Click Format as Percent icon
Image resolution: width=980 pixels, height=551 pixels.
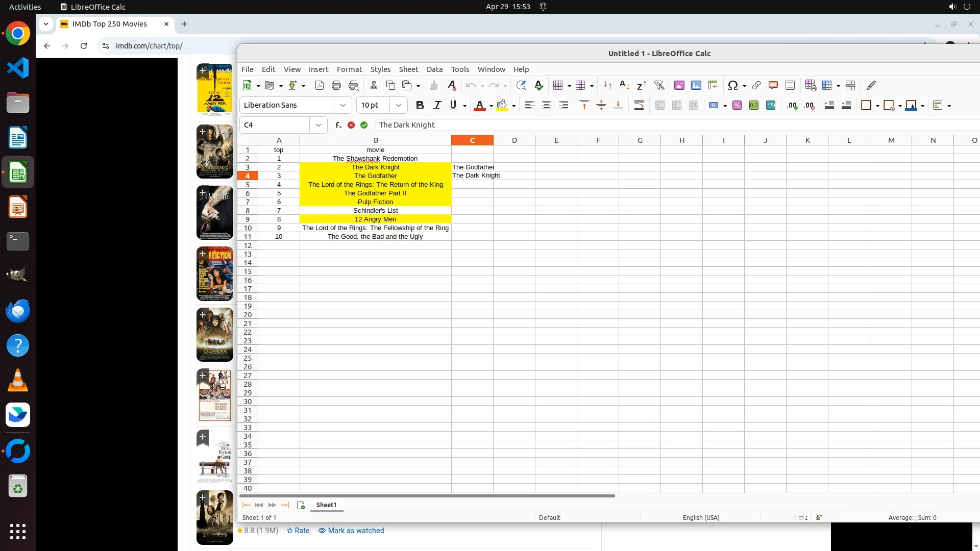pos(737,105)
